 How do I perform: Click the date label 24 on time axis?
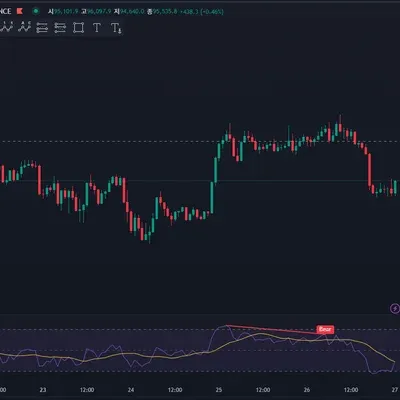pyautogui.click(x=131, y=390)
